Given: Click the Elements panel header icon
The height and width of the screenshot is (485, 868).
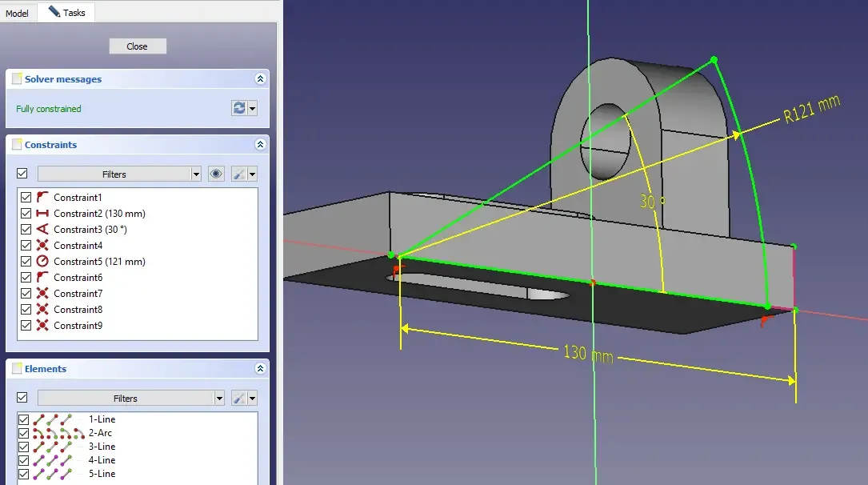Looking at the screenshot, I should pos(17,369).
